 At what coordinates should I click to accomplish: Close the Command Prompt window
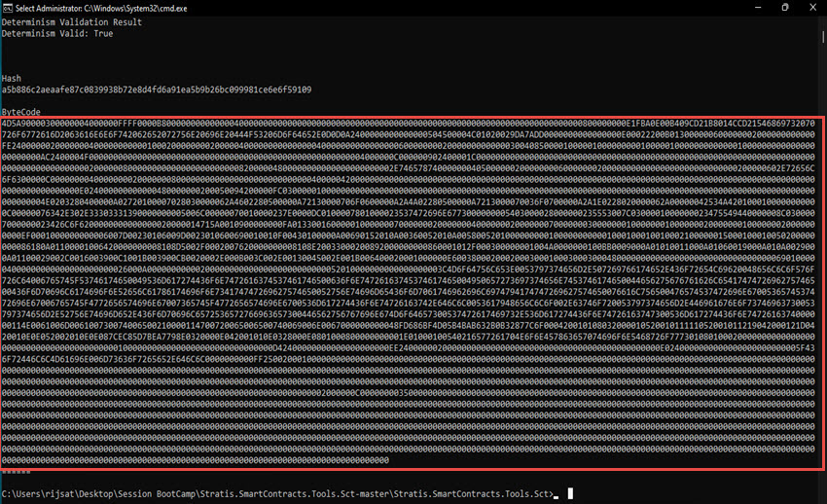pos(812,8)
